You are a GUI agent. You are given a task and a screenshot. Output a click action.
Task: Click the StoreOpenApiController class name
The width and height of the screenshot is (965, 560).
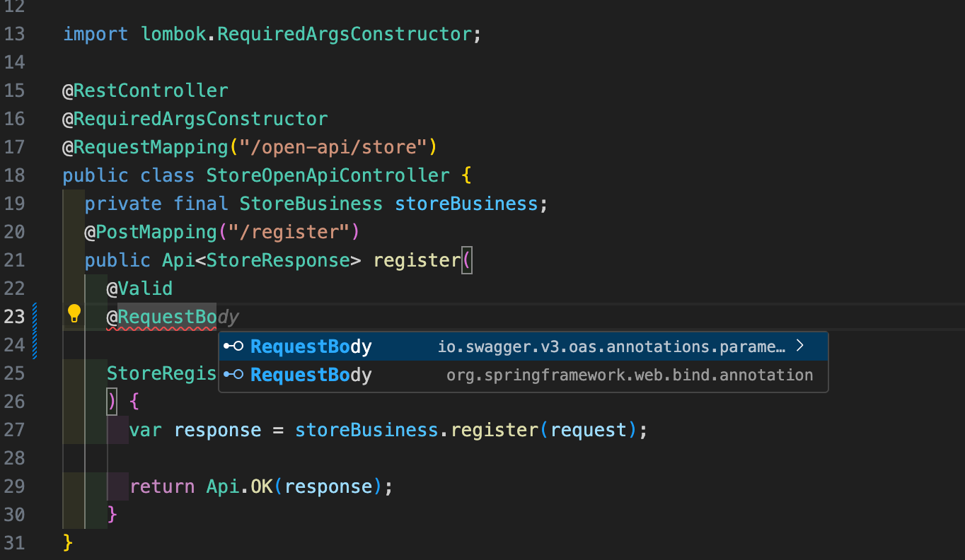[x=327, y=175]
